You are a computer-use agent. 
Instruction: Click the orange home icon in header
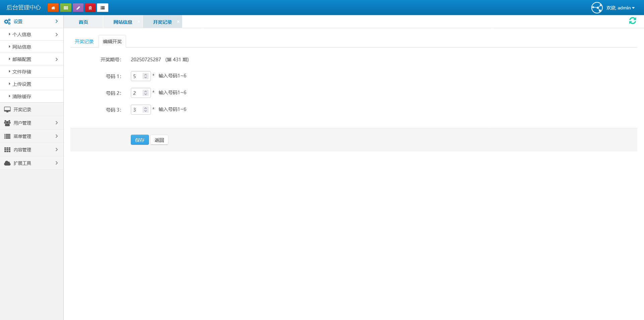coord(53,8)
